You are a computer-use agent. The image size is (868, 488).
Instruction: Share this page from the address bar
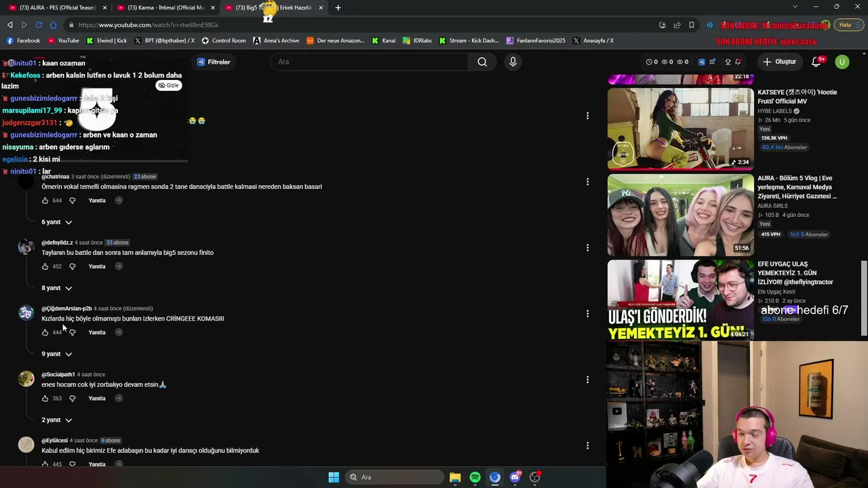coord(677,25)
